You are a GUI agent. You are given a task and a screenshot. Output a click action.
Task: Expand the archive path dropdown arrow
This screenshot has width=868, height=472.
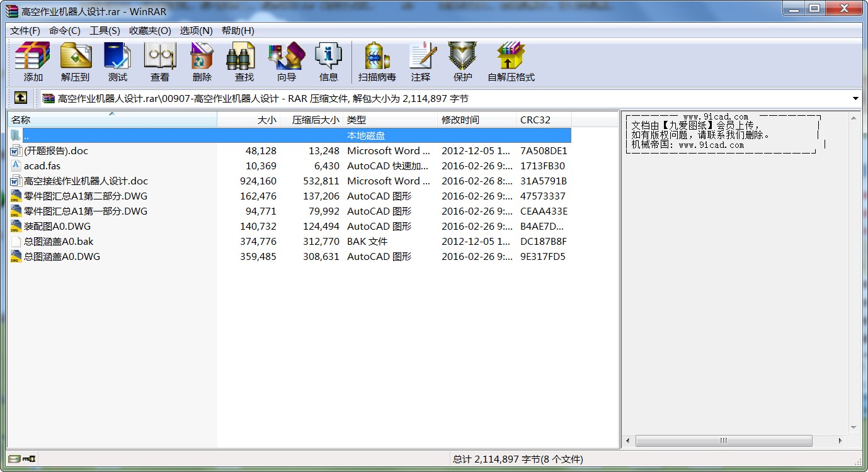point(855,98)
